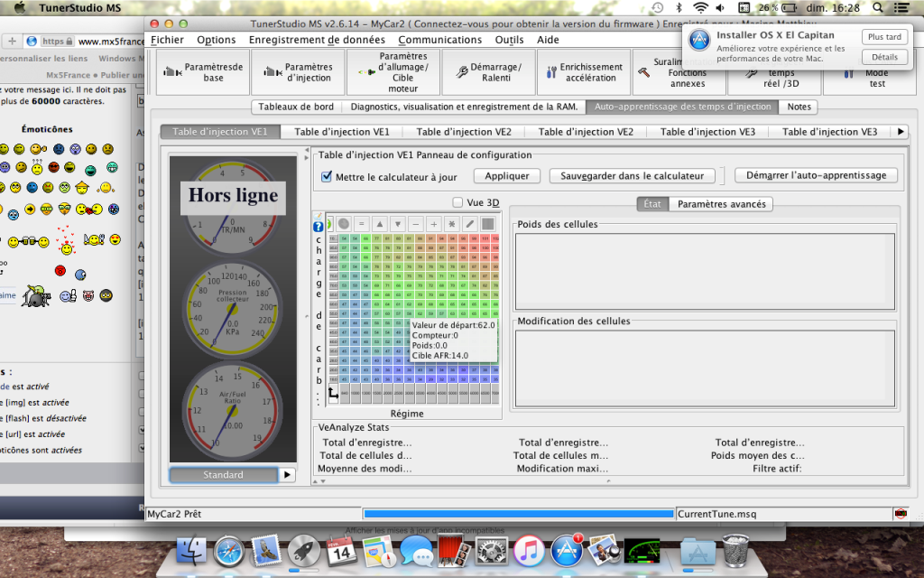Image resolution: width=924 pixels, height=578 pixels.
Task: Click the drummer emoticon in browser window
Action: [35, 295]
